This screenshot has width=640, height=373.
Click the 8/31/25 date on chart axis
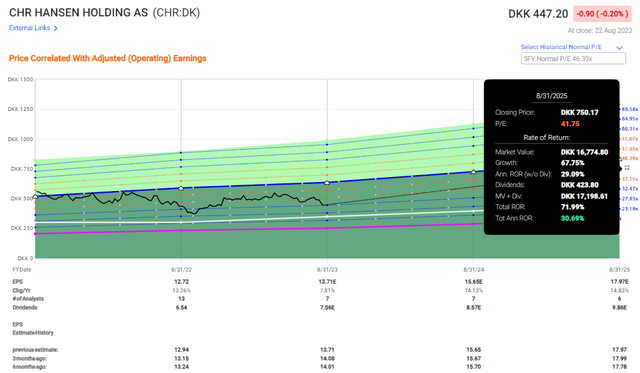(619, 270)
